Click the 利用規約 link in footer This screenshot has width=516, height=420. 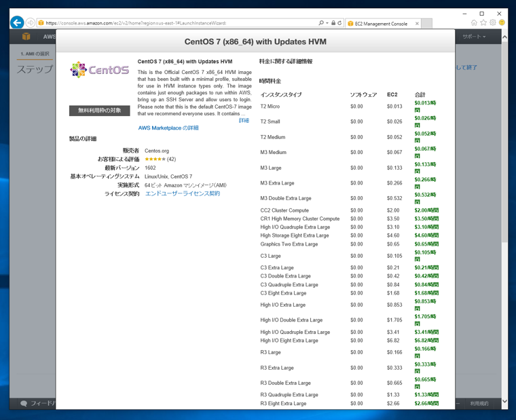(x=479, y=403)
